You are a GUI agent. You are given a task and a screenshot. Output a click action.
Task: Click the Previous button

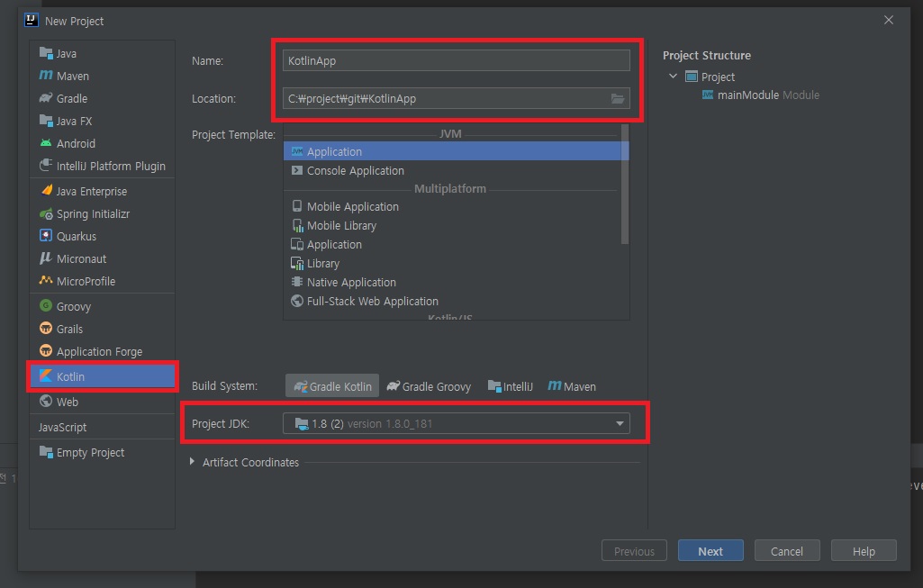[634, 551]
